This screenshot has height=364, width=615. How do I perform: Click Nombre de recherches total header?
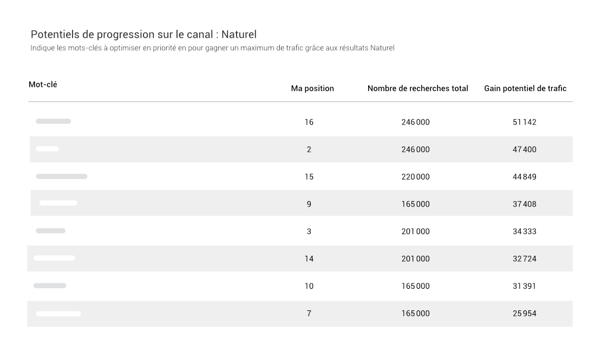pyautogui.click(x=418, y=89)
